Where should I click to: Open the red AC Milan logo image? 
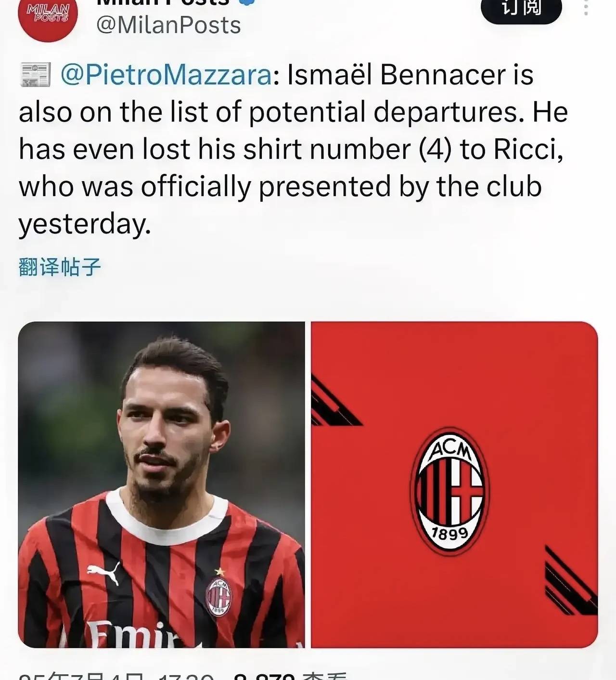[454, 484]
